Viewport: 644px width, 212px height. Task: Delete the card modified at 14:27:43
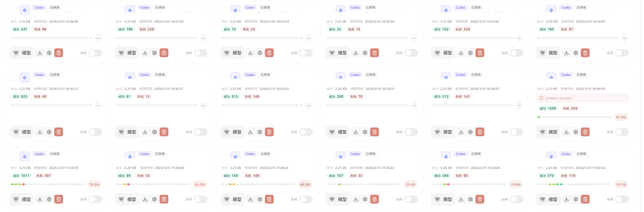pyautogui.click(x=269, y=53)
